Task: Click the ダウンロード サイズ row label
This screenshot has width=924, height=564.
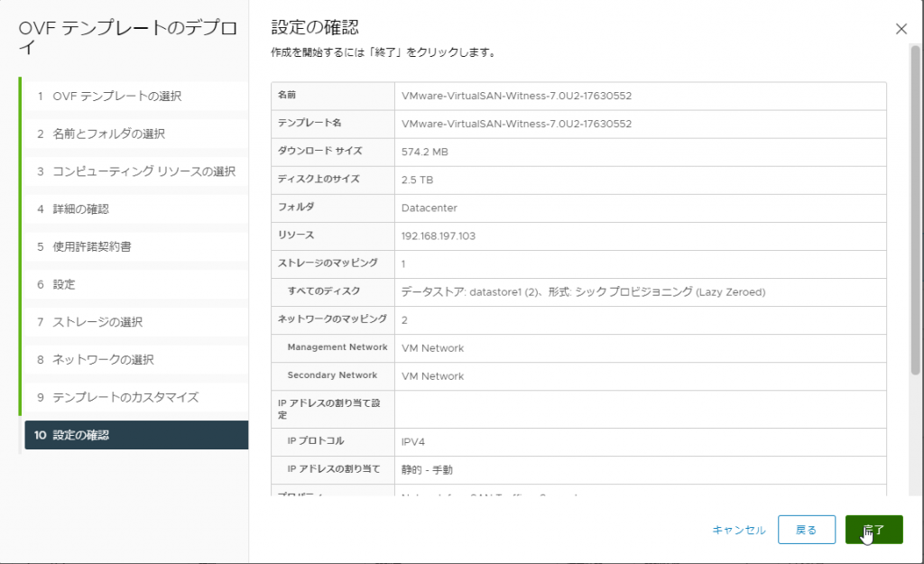Action: pyautogui.click(x=320, y=151)
